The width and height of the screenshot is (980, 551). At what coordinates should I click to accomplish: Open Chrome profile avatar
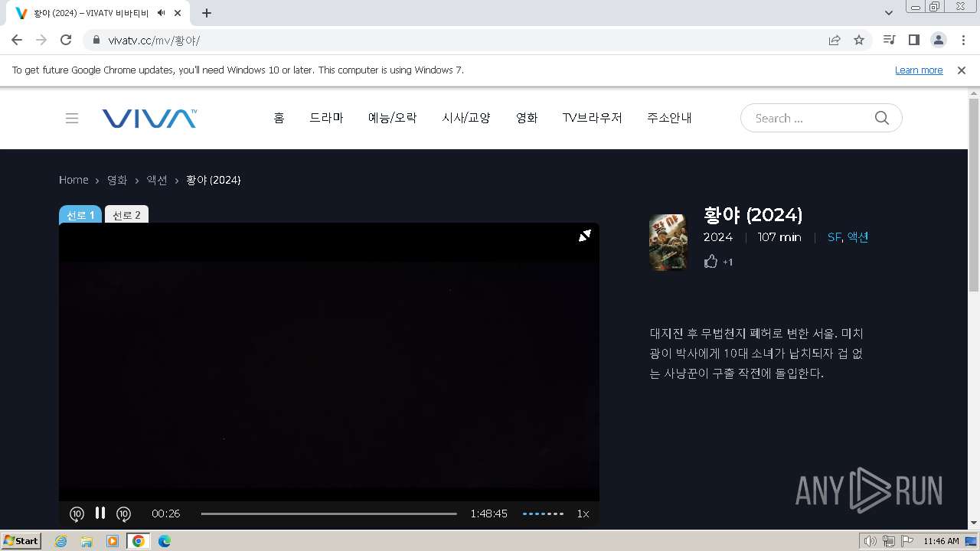939,40
